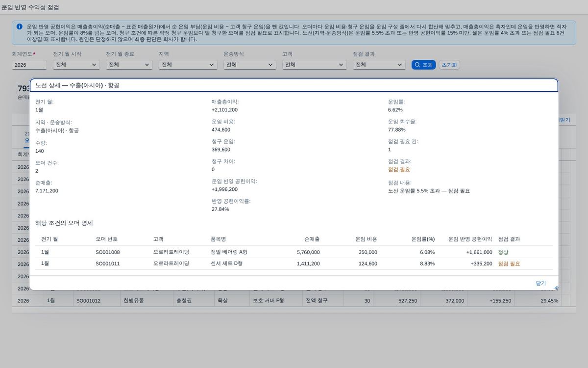Click the dialog title 노선 상세 header
The height and width of the screenshot is (368, 588).
(x=294, y=85)
